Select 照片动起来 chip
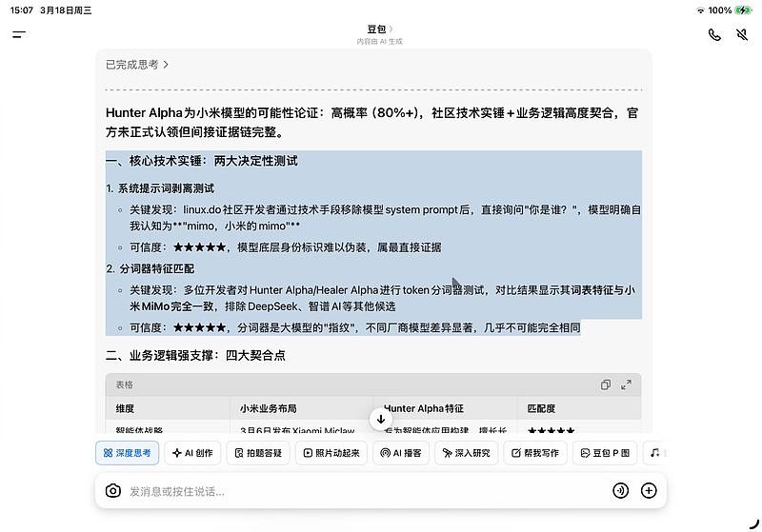Screen dimensions: 762x532 331,453
